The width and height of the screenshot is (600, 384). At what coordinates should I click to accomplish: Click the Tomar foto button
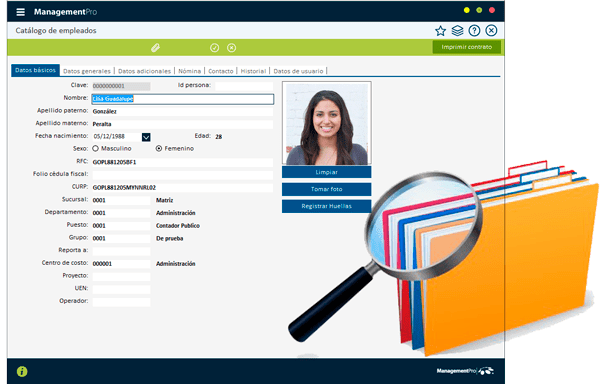(x=326, y=189)
